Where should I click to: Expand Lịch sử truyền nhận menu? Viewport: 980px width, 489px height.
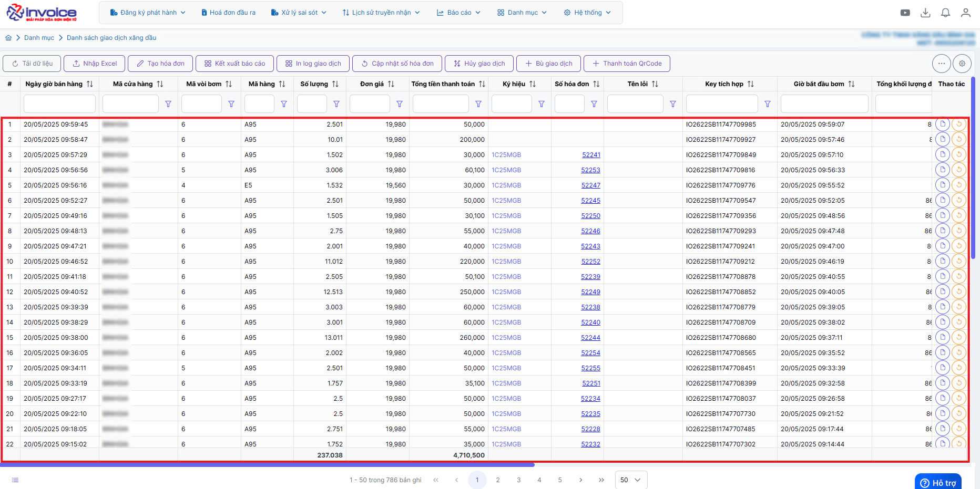pyautogui.click(x=381, y=13)
